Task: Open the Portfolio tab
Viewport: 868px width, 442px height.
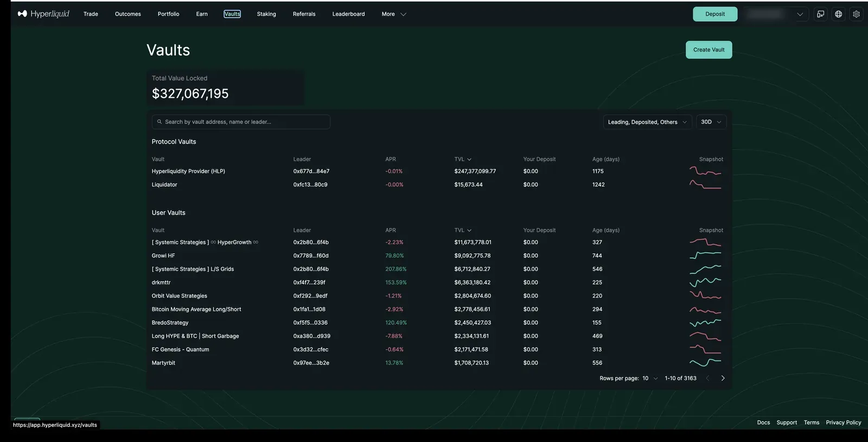Action: 168,14
